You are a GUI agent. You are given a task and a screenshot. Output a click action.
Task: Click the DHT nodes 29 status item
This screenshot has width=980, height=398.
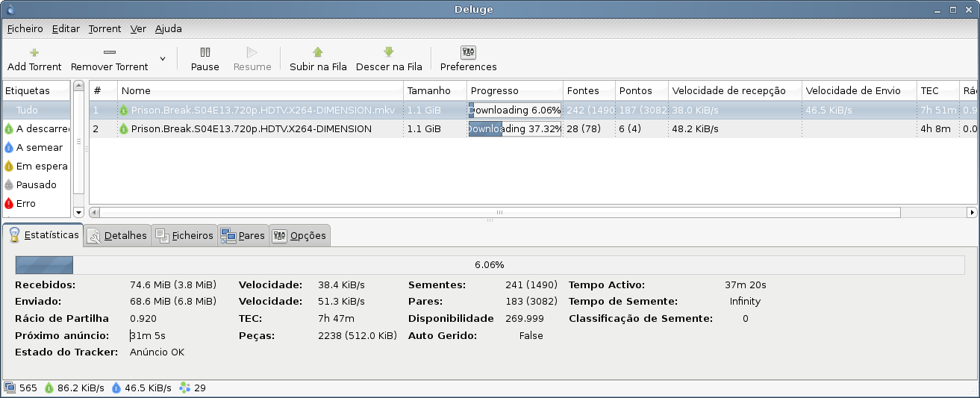[193, 388]
